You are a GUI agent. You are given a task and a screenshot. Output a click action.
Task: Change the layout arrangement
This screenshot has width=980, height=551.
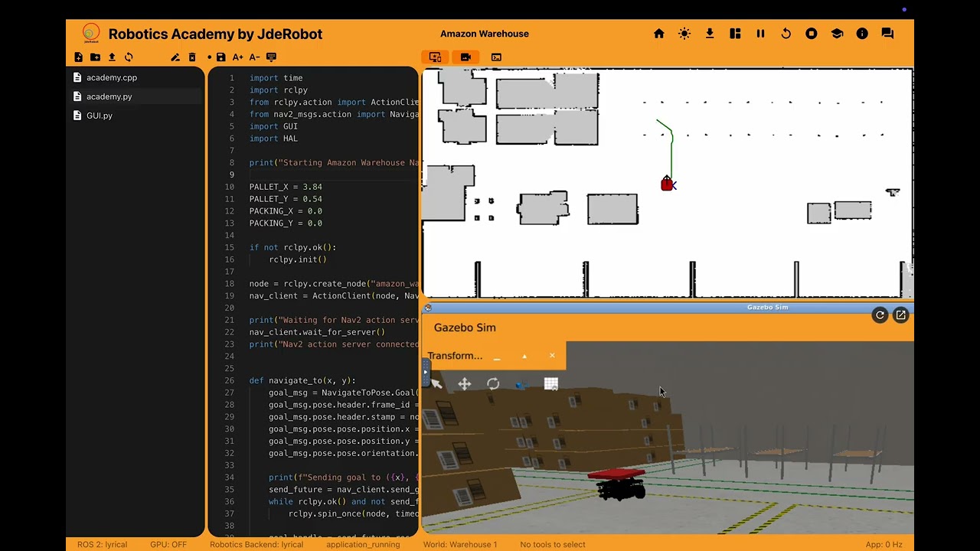tap(735, 34)
